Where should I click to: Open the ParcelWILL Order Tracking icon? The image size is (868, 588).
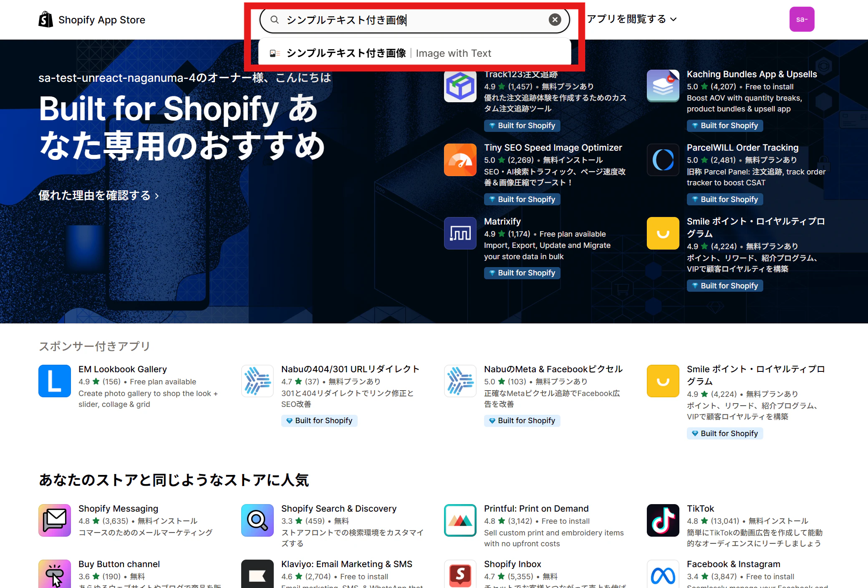(x=663, y=160)
